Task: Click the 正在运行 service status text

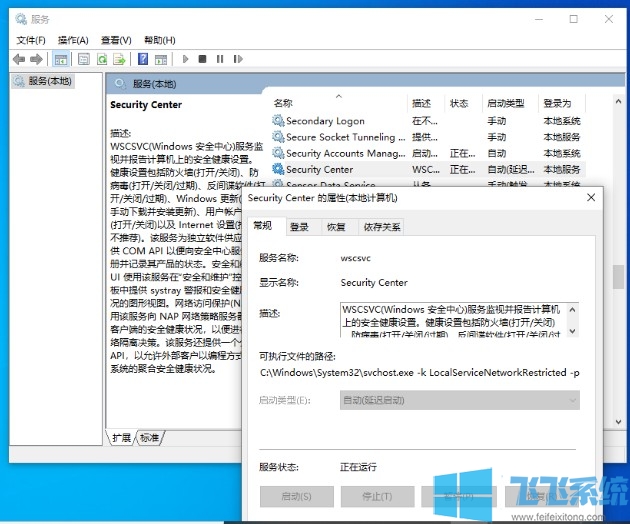Action: 358,467
